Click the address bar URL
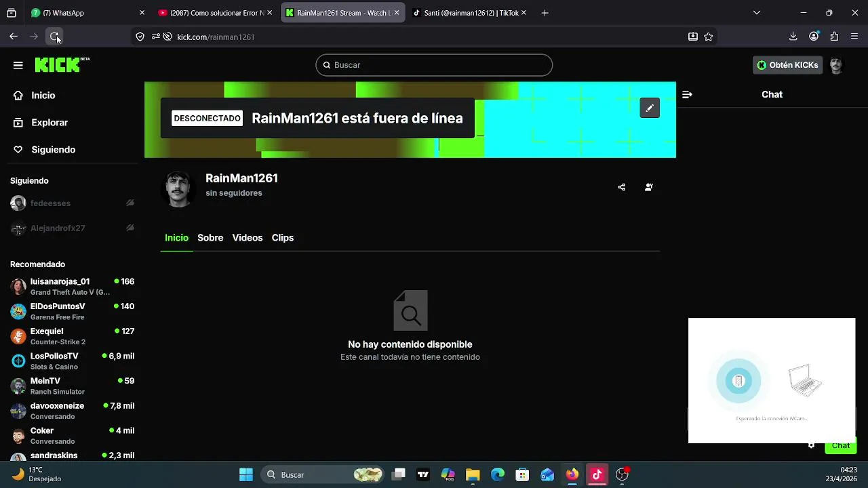This screenshot has width=868, height=488. point(216,37)
